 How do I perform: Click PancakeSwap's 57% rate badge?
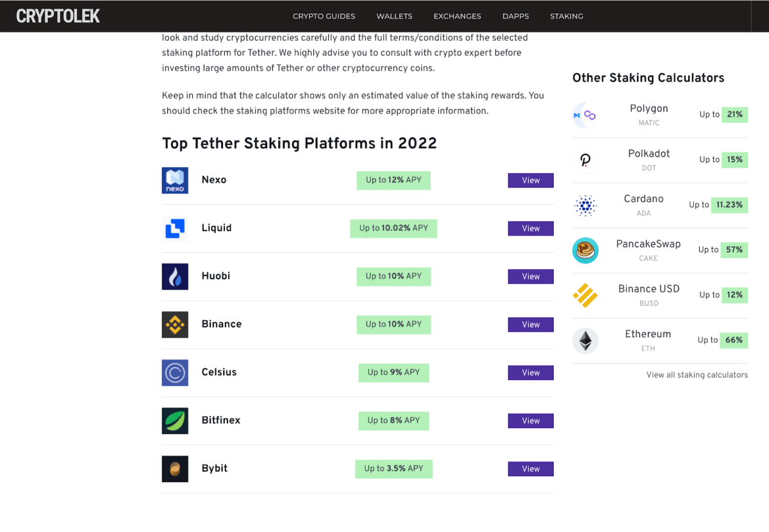734,250
